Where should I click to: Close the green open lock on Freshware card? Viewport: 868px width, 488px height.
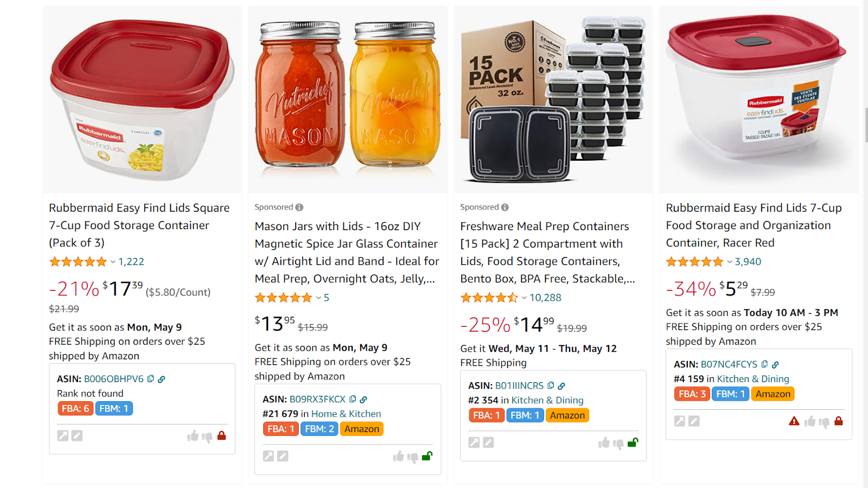click(633, 442)
